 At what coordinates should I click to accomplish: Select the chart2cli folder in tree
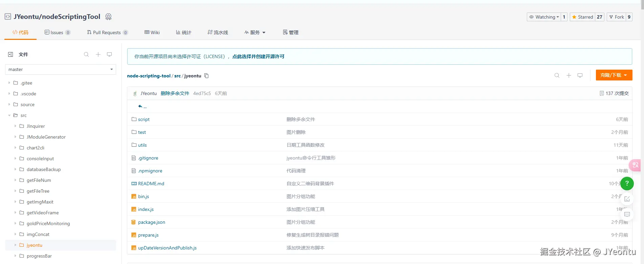click(36, 148)
